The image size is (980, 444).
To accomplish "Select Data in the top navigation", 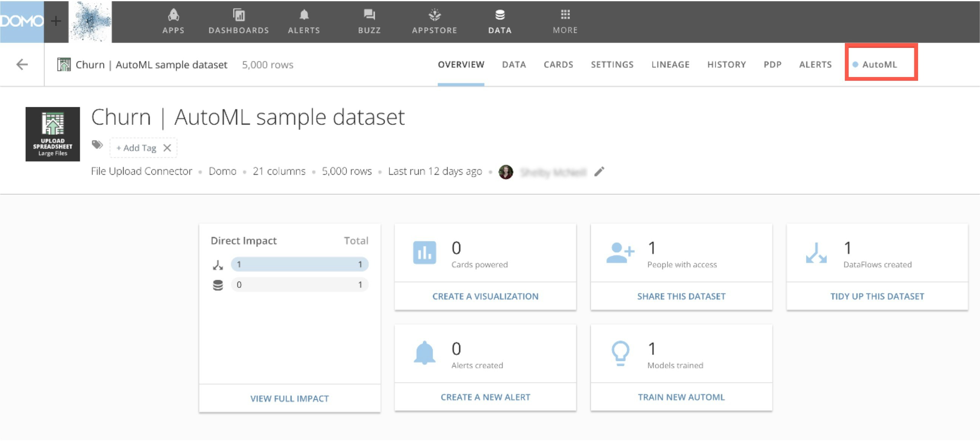I will [x=500, y=22].
